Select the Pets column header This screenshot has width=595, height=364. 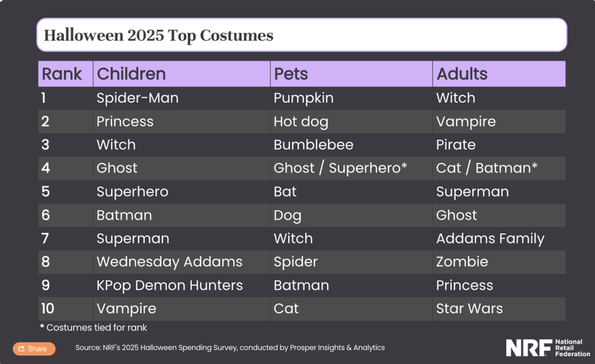click(x=291, y=74)
